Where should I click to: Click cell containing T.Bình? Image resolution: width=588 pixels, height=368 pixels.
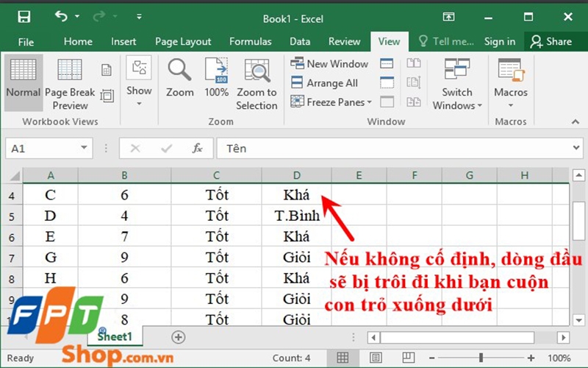(x=297, y=216)
